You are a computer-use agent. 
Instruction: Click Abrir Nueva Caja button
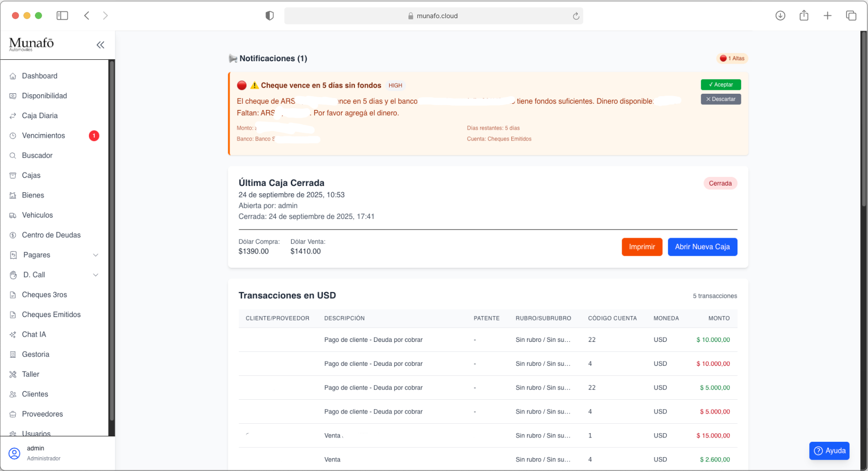coord(702,247)
